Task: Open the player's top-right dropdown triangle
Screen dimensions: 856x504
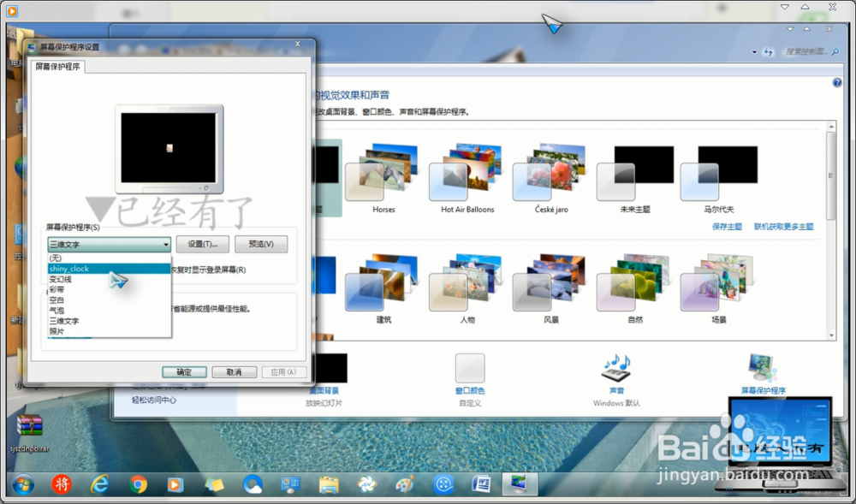Action: 784,7
